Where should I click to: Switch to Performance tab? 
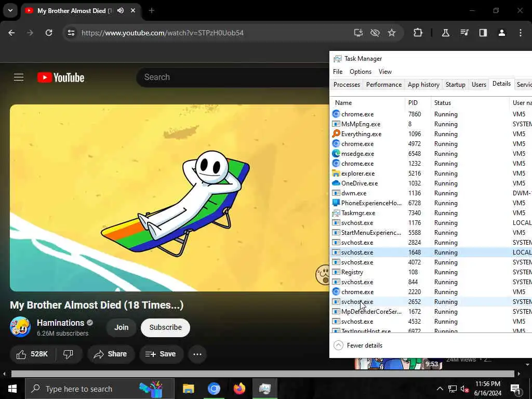pyautogui.click(x=384, y=85)
